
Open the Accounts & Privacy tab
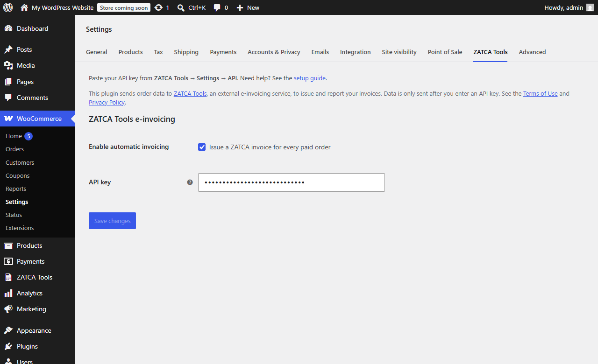point(274,52)
